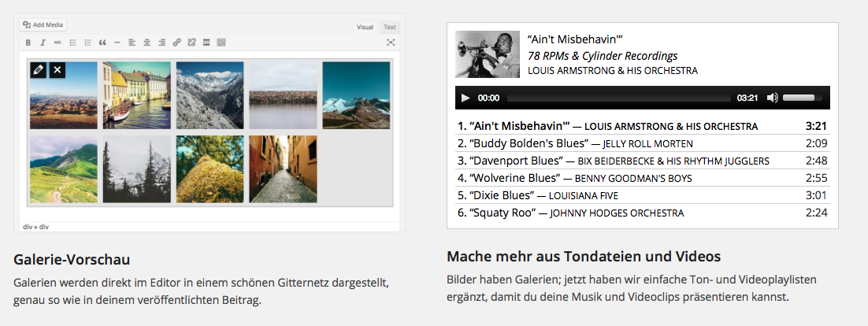The width and height of the screenshot is (868, 326).
Task: Insert a blockquote
Action: point(102,43)
